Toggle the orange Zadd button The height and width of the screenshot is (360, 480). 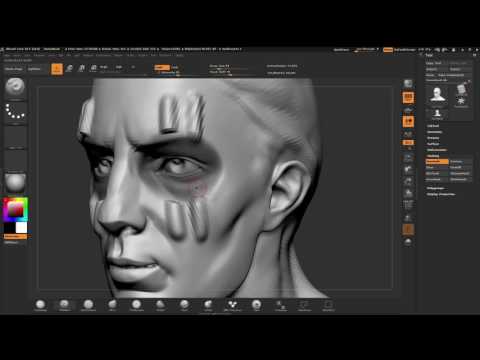click(162, 67)
